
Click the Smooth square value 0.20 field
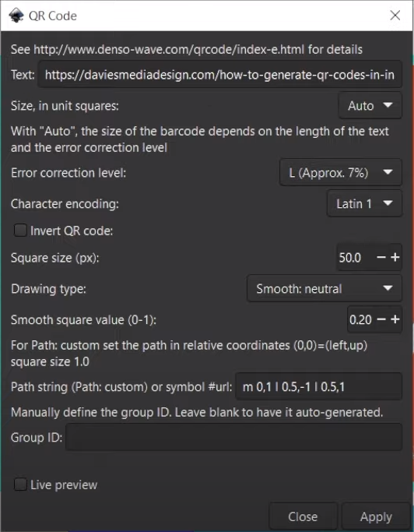(361, 319)
